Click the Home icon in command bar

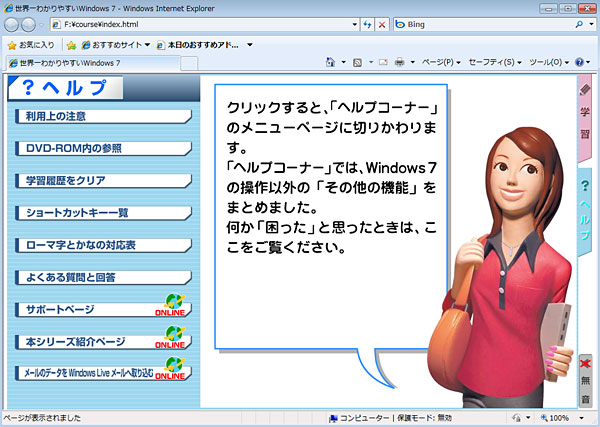(x=330, y=62)
